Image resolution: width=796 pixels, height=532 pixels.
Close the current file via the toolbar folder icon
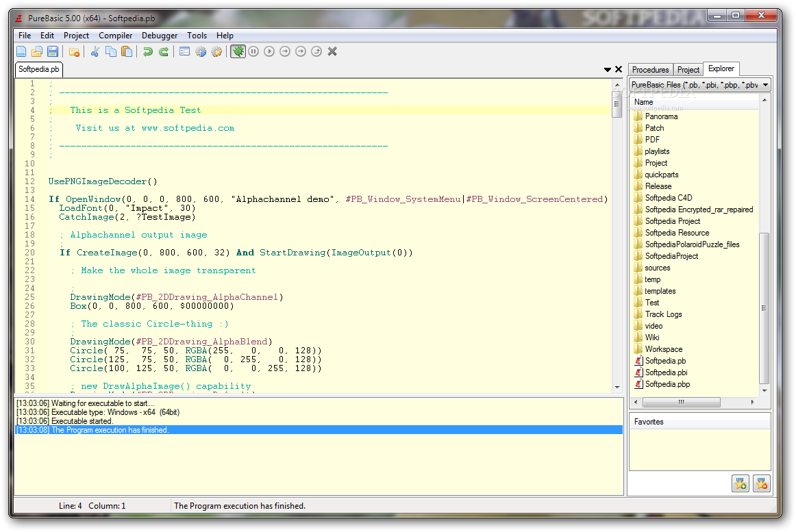pos(74,51)
